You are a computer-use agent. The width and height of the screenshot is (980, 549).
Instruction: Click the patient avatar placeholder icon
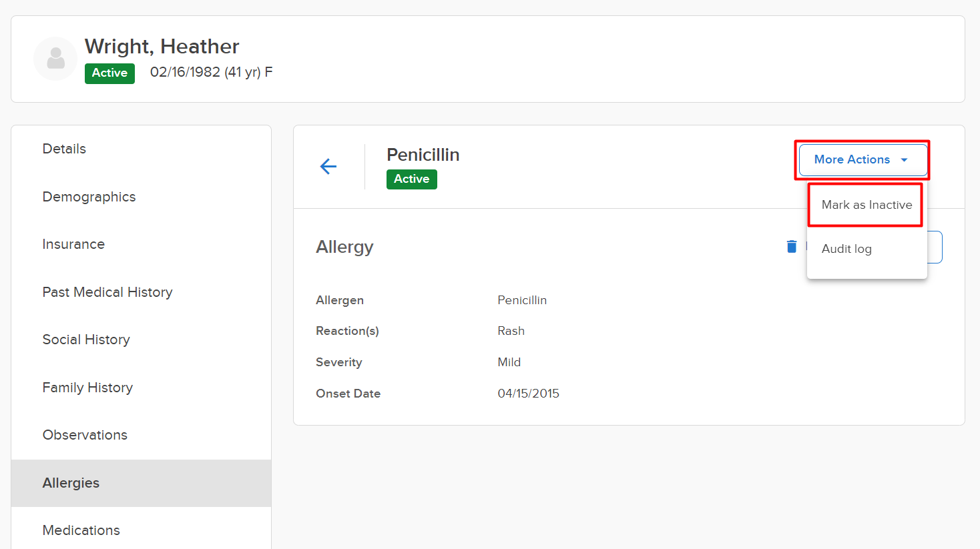pos(55,59)
